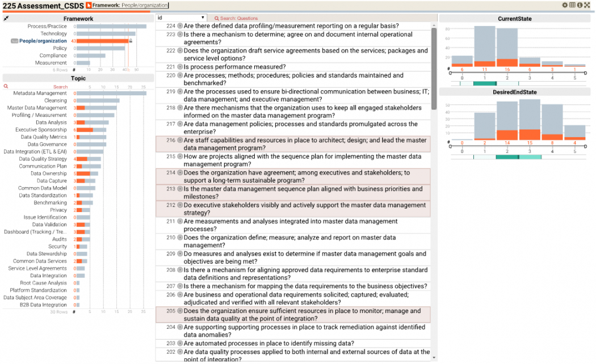Image resolution: width=596 pixels, height=364 pixels.
Task: Select the Executive Sponsorship topic row
Action: (41, 130)
